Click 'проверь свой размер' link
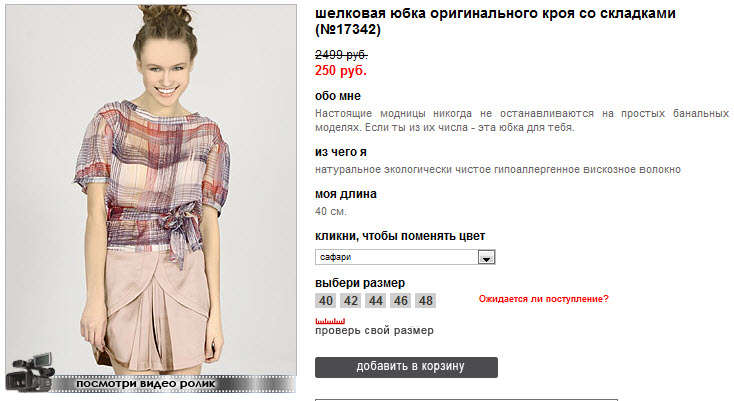This screenshot has width=734, height=401. (x=374, y=330)
